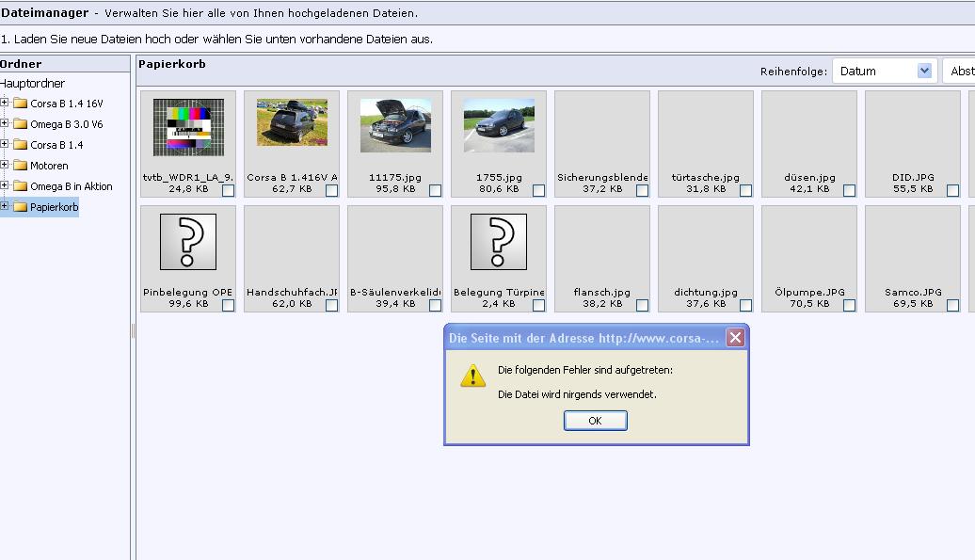
Task: Expand the Corsa B 1.4 16V folder
Action: pos(5,103)
